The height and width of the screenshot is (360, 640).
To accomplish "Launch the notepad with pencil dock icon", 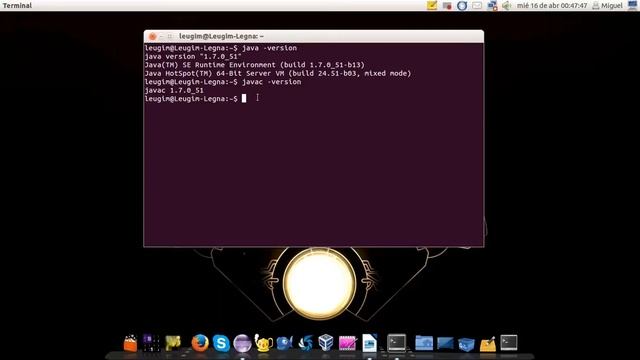I will [488, 344].
